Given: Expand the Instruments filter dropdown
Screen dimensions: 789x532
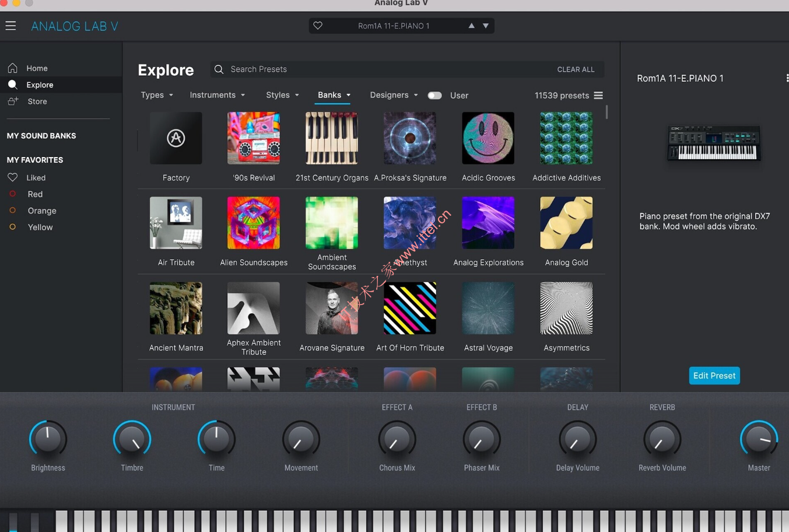Looking at the screenshot, I should point(217,95).
